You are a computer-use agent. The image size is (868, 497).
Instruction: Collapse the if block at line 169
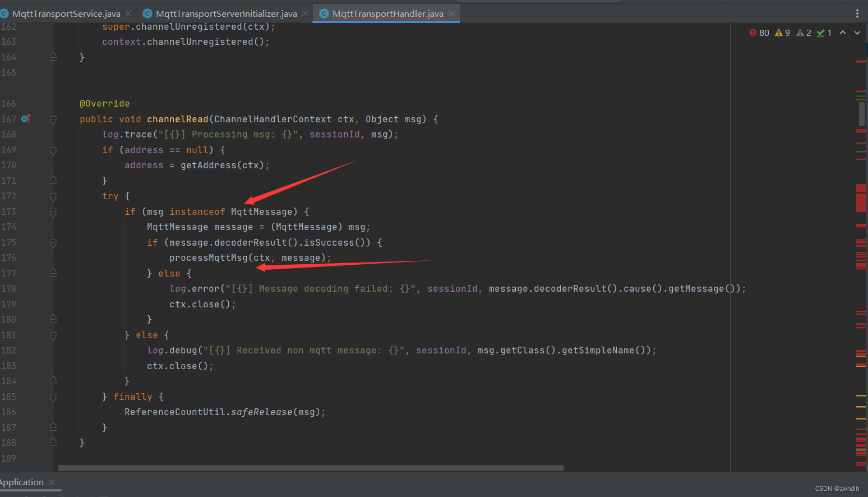(53, 150)
